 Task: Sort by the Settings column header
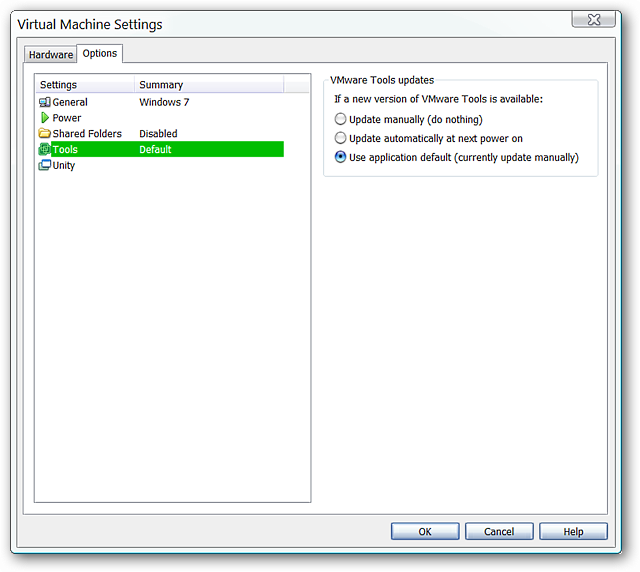coord(85,85)
